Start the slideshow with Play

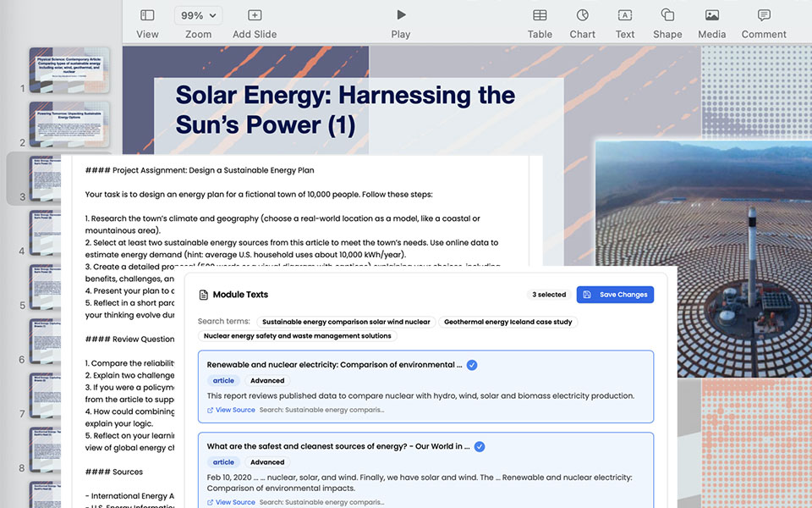click(401, 15)
